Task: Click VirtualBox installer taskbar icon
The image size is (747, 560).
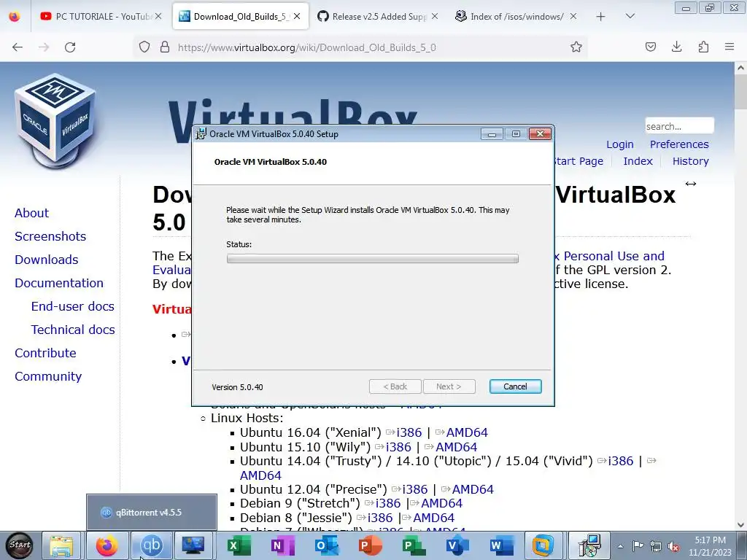Action: click(589, 545)
